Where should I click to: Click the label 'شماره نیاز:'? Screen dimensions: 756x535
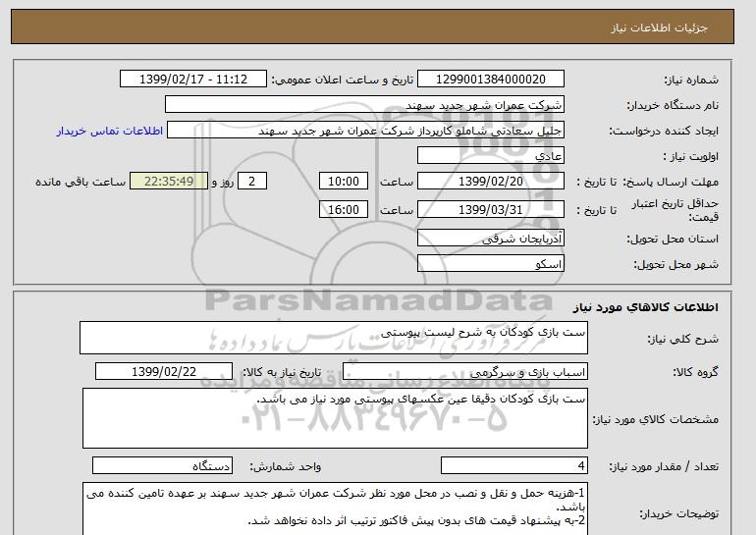click(691, 80)
